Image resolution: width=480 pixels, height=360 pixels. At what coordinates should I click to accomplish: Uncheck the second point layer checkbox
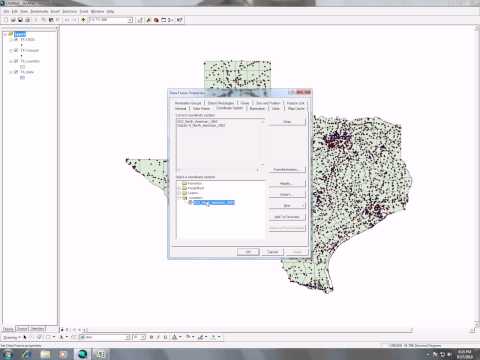16,50
